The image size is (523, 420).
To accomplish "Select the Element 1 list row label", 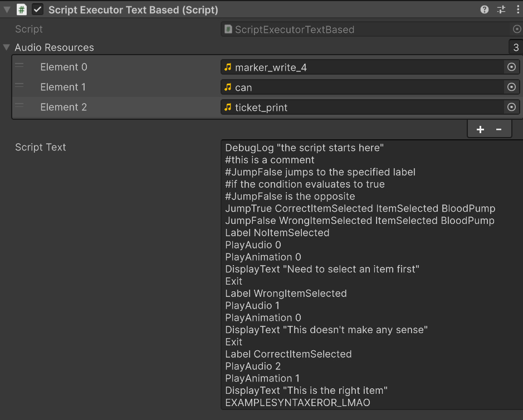I will (x=63, y=87).
